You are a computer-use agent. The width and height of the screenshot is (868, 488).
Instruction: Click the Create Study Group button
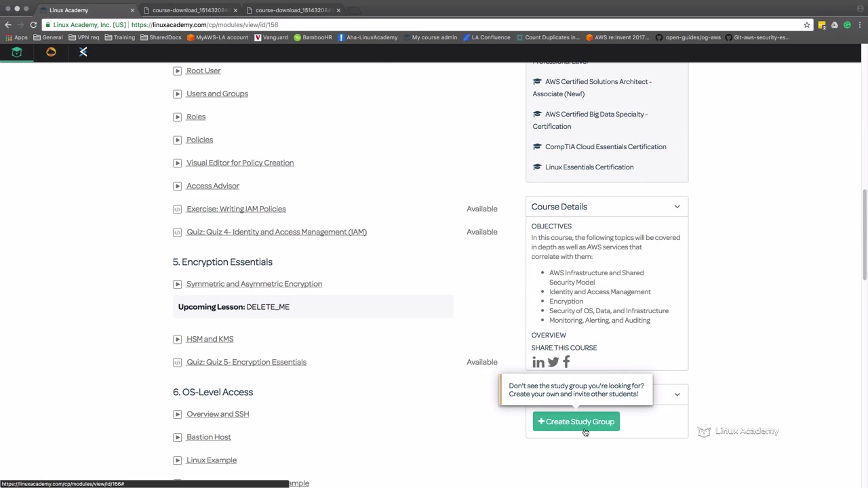576,422
